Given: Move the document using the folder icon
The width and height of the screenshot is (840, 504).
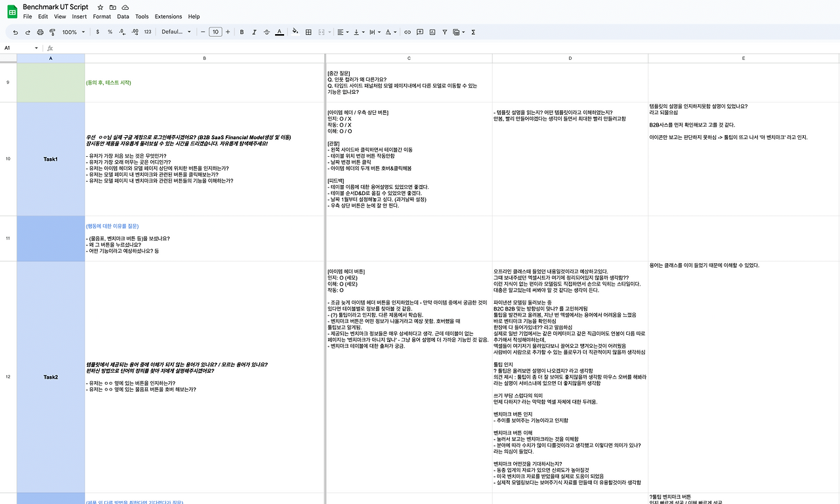Looking at the screenshot, I should (114, 7).
